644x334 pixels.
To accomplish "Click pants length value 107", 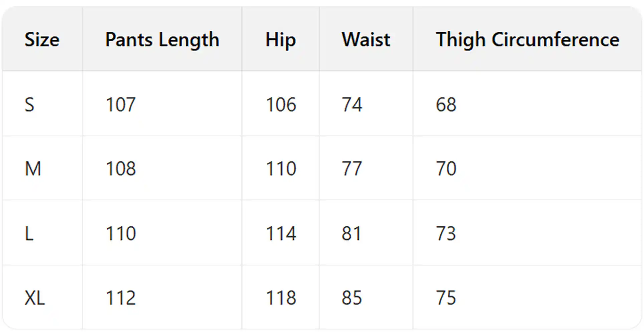I will (121, 104).
